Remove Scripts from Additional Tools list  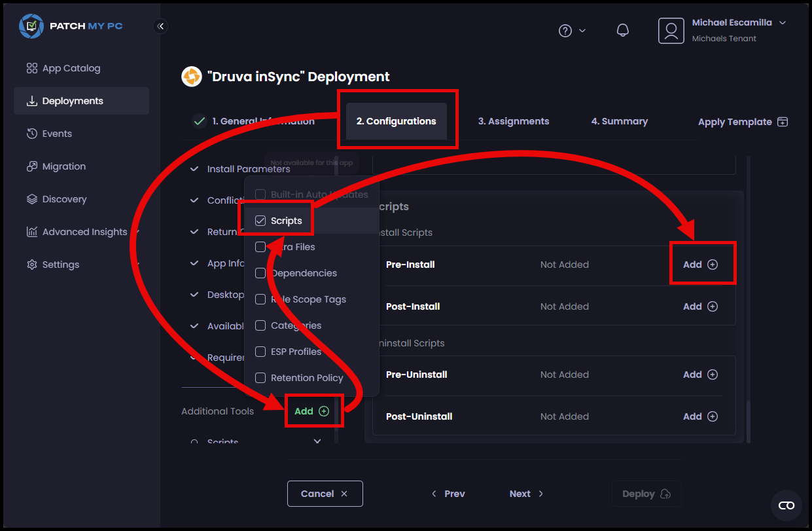[317, 442]
